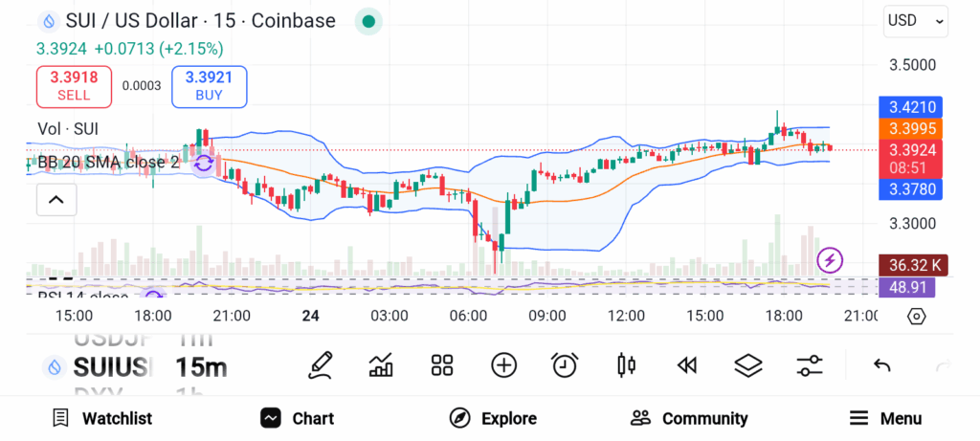This screenshot has height=441, width=980.
Task: Toggle the green market status indicator
Action: 368,21
